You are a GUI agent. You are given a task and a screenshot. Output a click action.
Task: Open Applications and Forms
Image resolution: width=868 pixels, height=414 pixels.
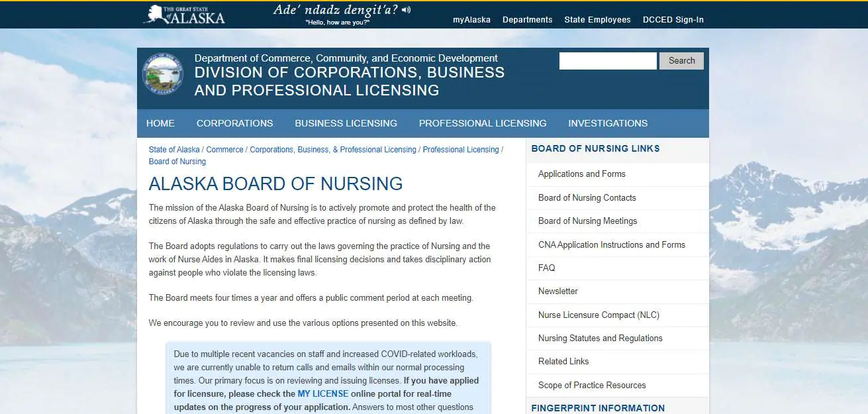click(x=581, y=174)
